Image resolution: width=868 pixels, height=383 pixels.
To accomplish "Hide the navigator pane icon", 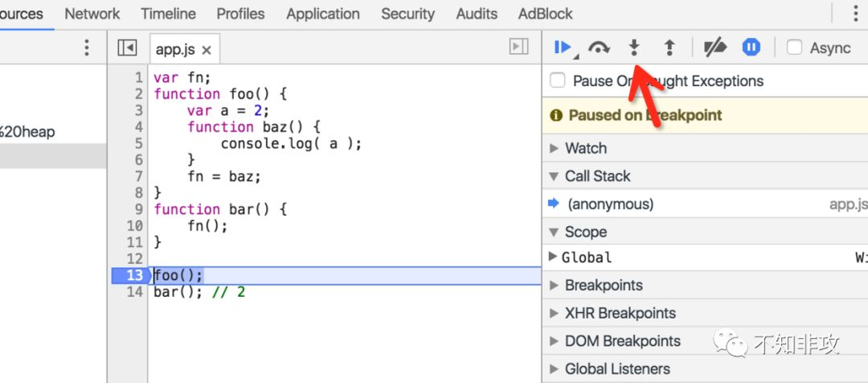I will click(127, 48).
